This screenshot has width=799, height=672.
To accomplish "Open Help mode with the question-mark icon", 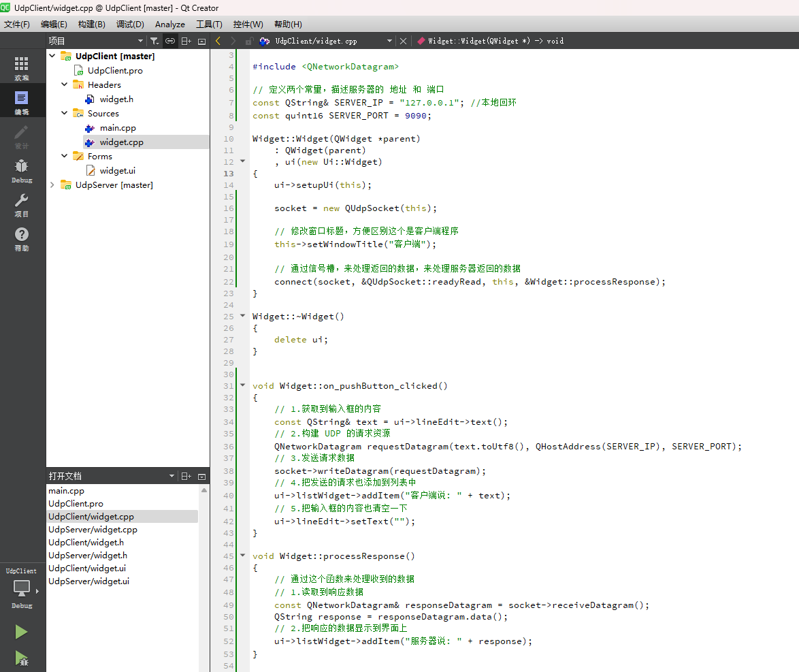I will tap(21, 238).
